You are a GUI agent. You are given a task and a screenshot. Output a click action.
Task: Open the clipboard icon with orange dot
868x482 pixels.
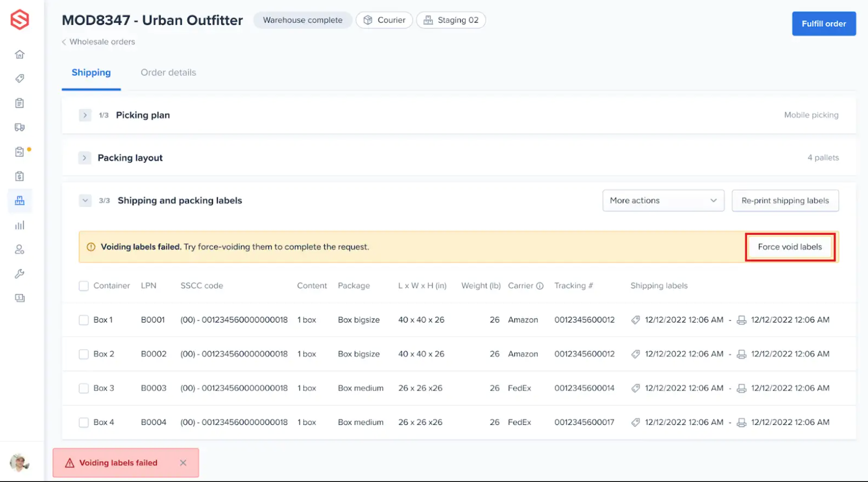click(19, 152)
